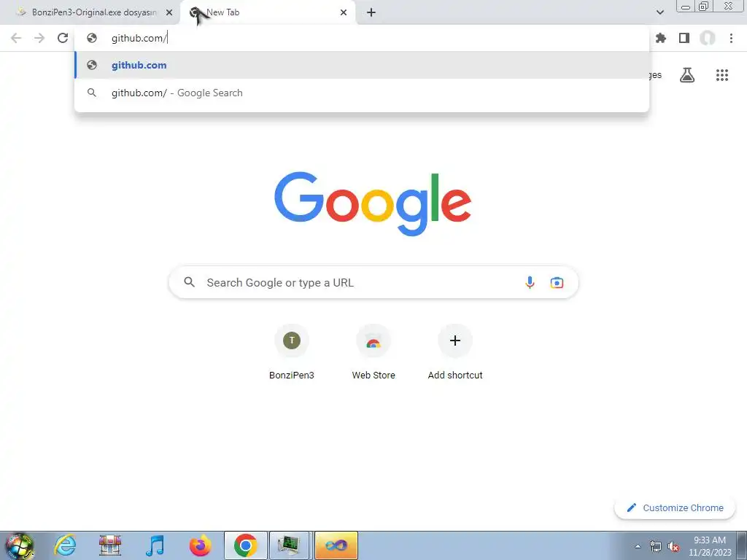Open the infinity-logo taskbar app
The width and height of the screenshot is (747, 560).
tap(336, 545)
